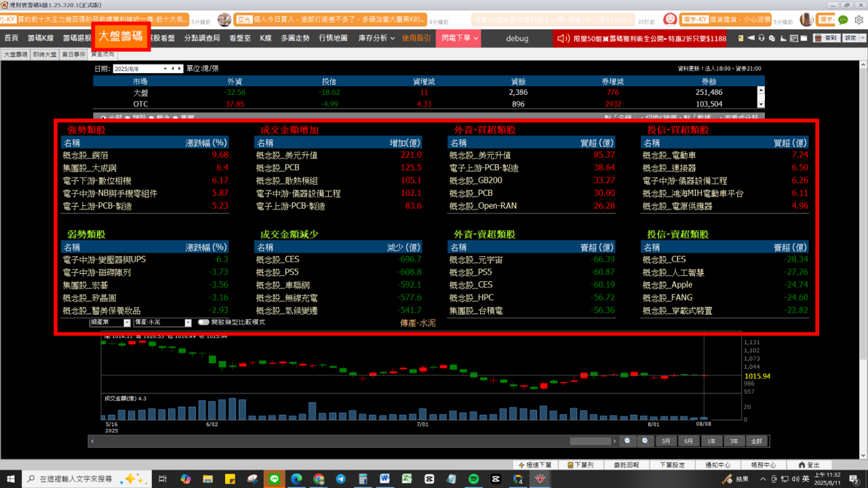Open the 設定 dropdown arrow
Screen dimensions: 868x488
pyautogui.click(x=863, y=38)
